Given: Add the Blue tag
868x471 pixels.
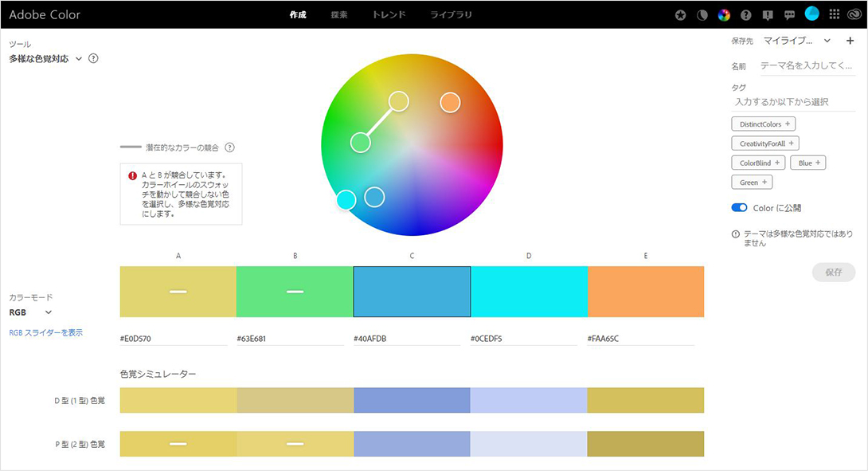Looking at the screenshot, I should click(808, 163).
